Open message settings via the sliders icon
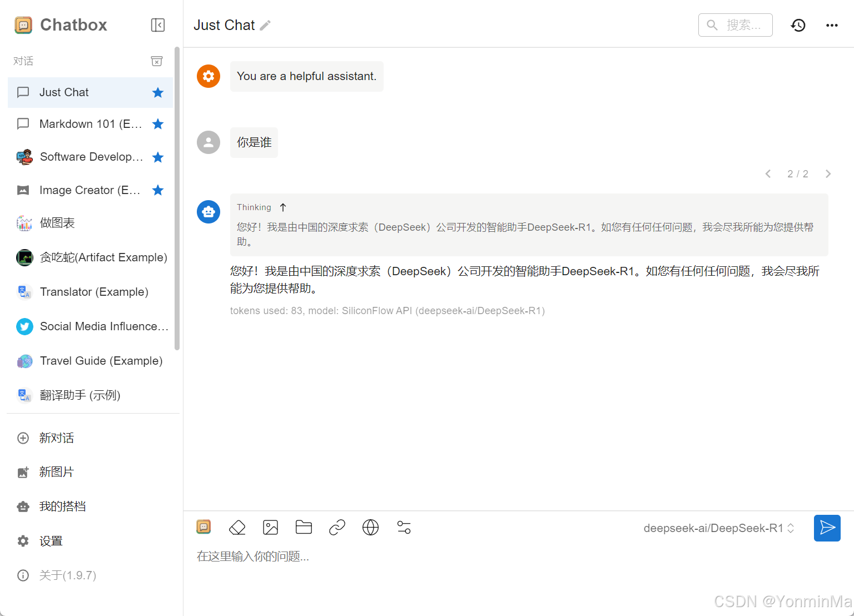Screen dimensions: 854x616 pos(404,527)
